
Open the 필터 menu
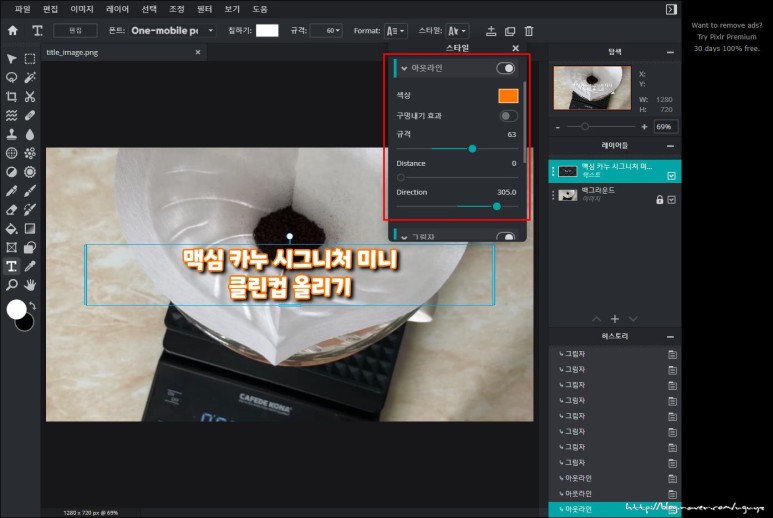click(x=204, y=9)
